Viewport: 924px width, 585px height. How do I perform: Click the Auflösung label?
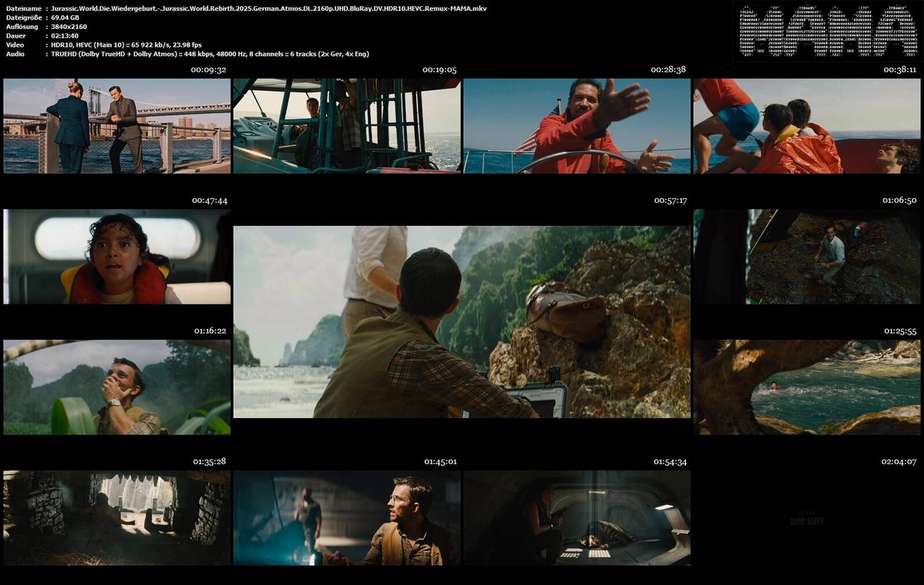[x=22, y=27]
